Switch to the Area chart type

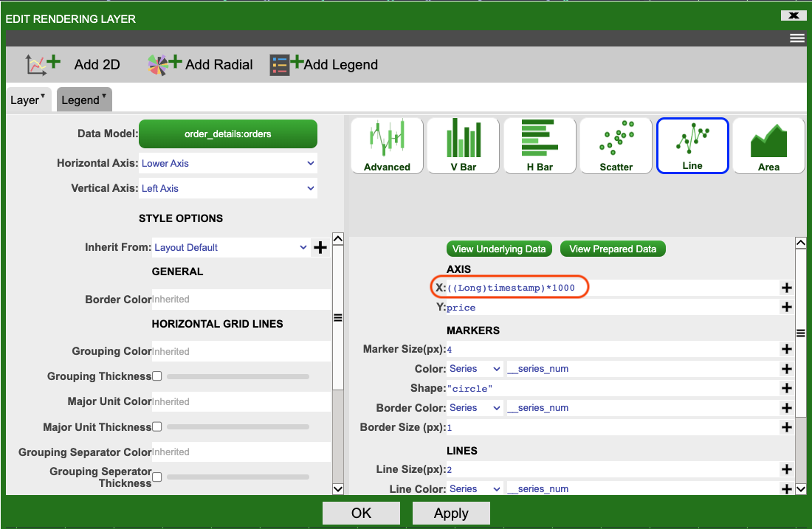(x=768, y=145)
